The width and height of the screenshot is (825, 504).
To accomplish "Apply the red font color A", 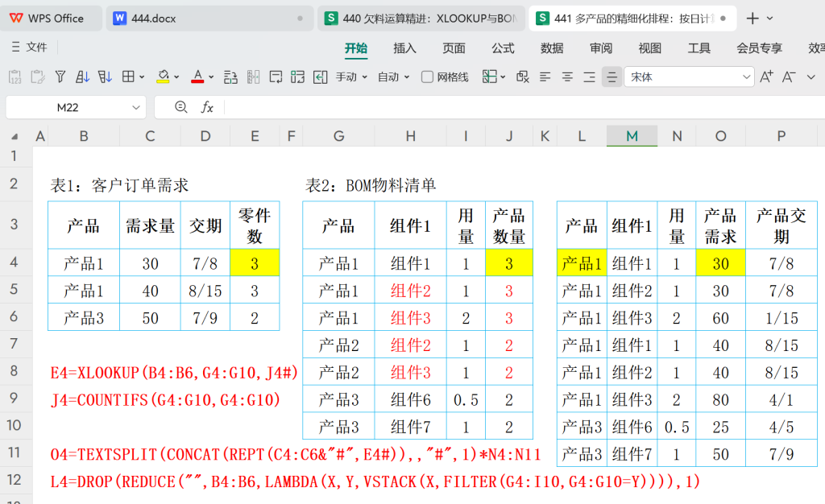I will click(197, 77).
